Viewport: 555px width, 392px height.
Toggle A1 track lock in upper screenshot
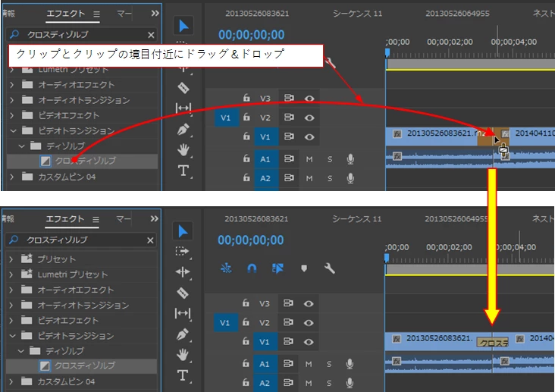tap(246, 158)
